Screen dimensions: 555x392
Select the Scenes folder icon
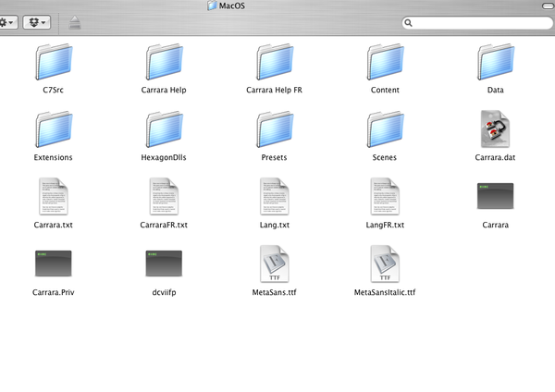pos(385,129)
